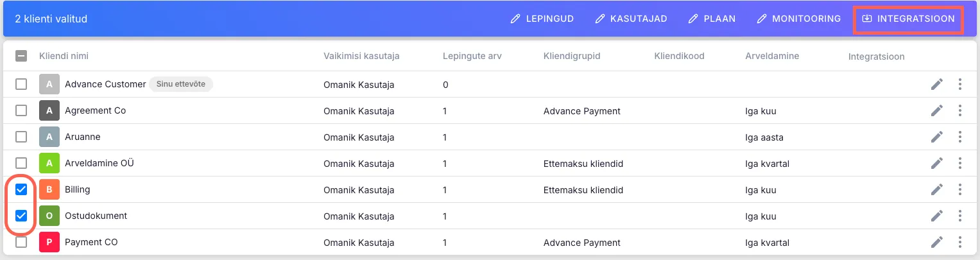Click the pencil edit icon for Billing
The height and width of the screenshot is (260, 980).
tap(937, 189)
